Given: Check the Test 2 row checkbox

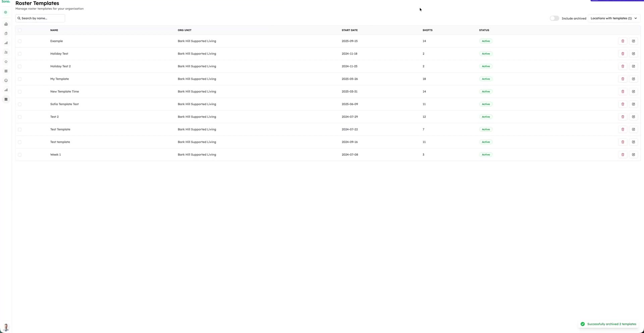Looking at the screenshot, I should (20, 117).
